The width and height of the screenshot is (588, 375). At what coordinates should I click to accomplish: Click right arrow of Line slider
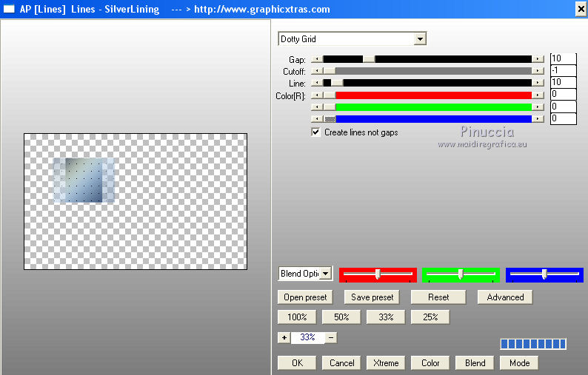pos(538,83)
